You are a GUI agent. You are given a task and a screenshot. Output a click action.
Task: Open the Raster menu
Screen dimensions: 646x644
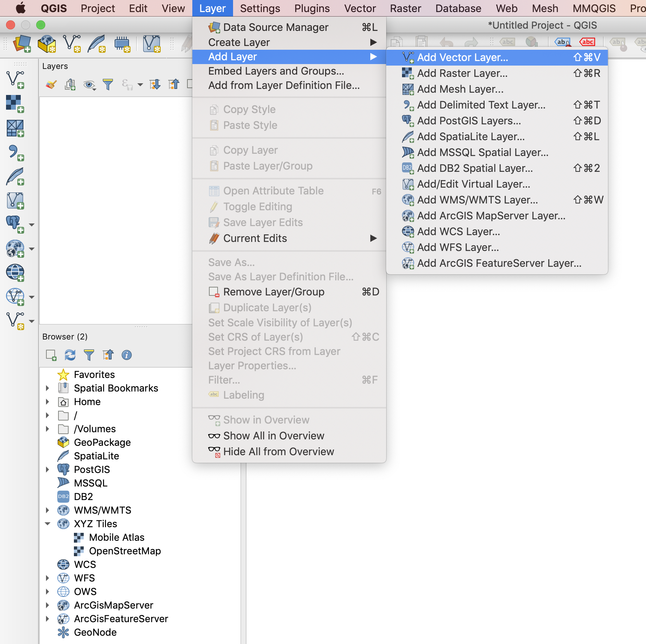(x=405, y=8)
